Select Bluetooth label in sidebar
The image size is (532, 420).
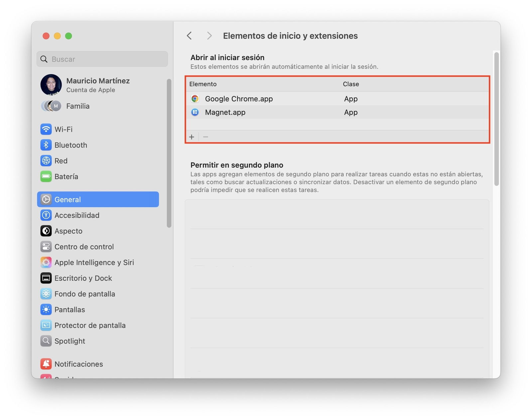click(x=71, y=145)
